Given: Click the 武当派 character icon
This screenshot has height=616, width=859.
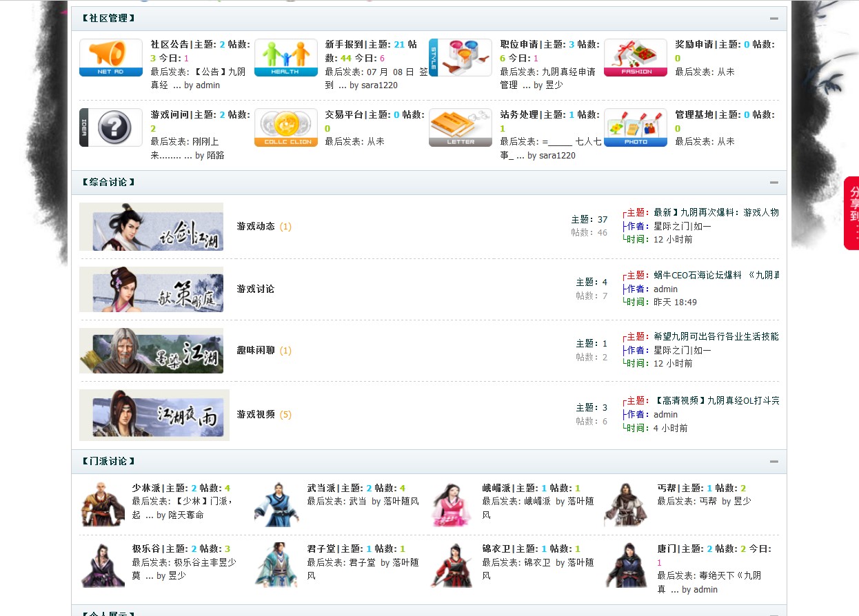Looking at the screenshot, I should pos(276,504).
